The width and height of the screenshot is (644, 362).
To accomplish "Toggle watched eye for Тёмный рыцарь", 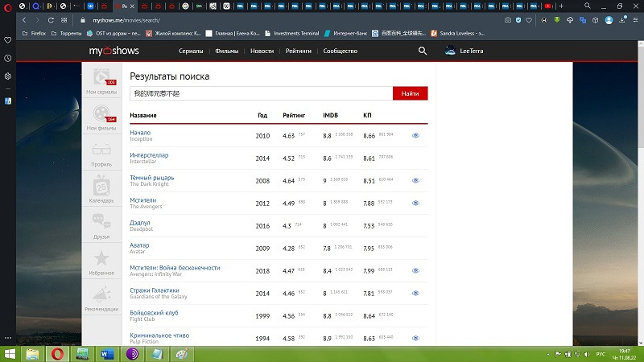I will tap(415, 180).
